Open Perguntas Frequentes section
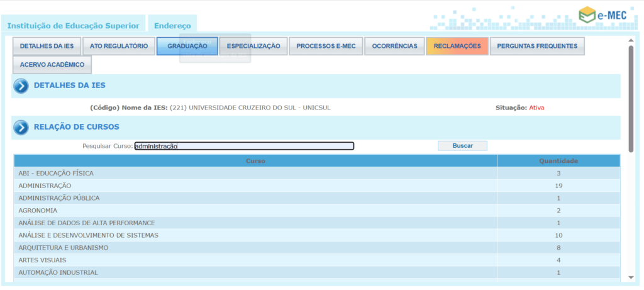Screen dimensions: 644x290 537,47
